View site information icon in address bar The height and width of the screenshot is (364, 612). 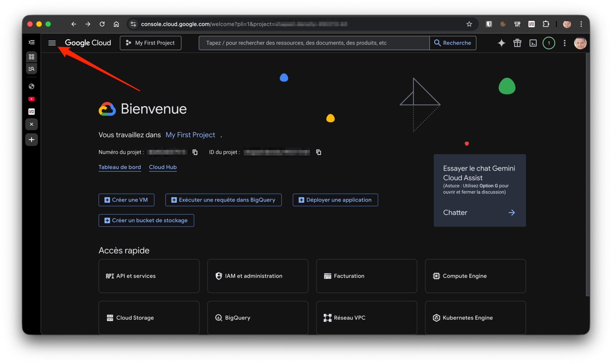133,24
